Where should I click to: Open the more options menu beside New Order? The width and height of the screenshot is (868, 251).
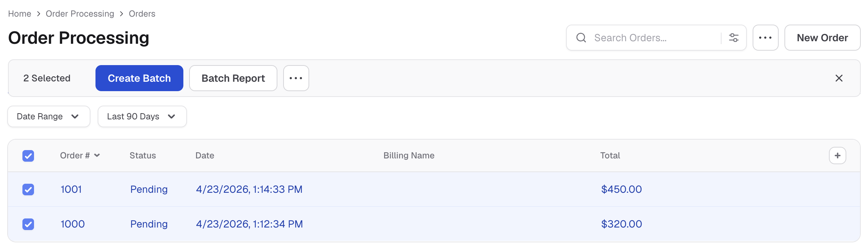point(765,38)
